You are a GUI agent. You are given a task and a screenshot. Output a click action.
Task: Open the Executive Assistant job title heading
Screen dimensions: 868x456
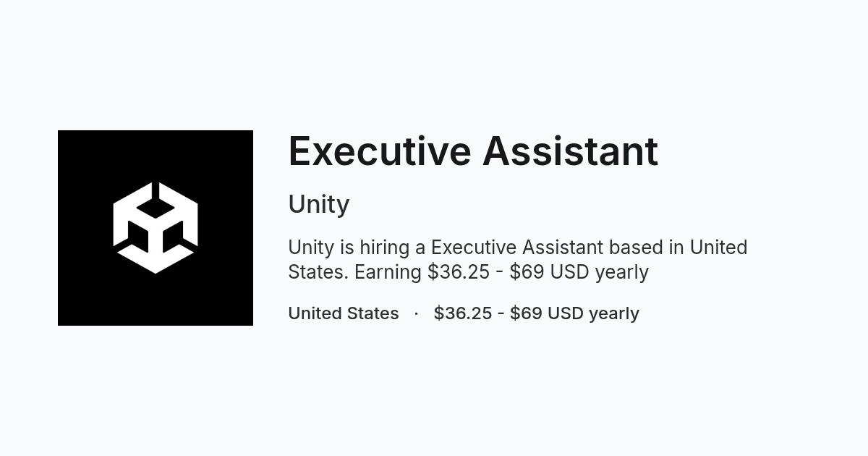(x=473, y=151)
